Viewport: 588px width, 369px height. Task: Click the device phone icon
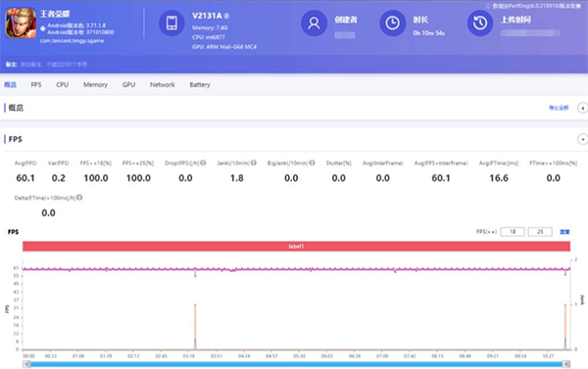(171, 23)
